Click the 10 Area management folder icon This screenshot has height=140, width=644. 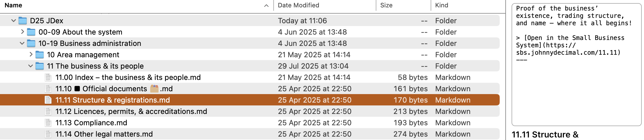[40, 55]
